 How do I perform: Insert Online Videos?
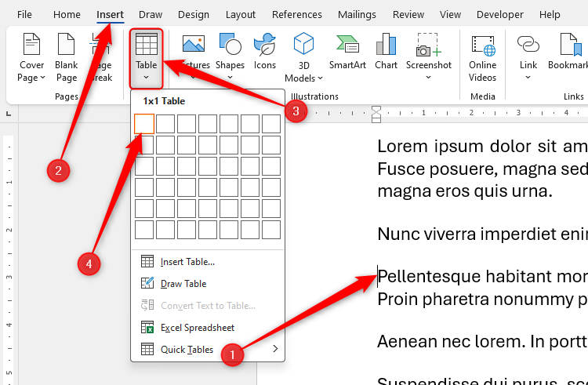pos(483,47)
